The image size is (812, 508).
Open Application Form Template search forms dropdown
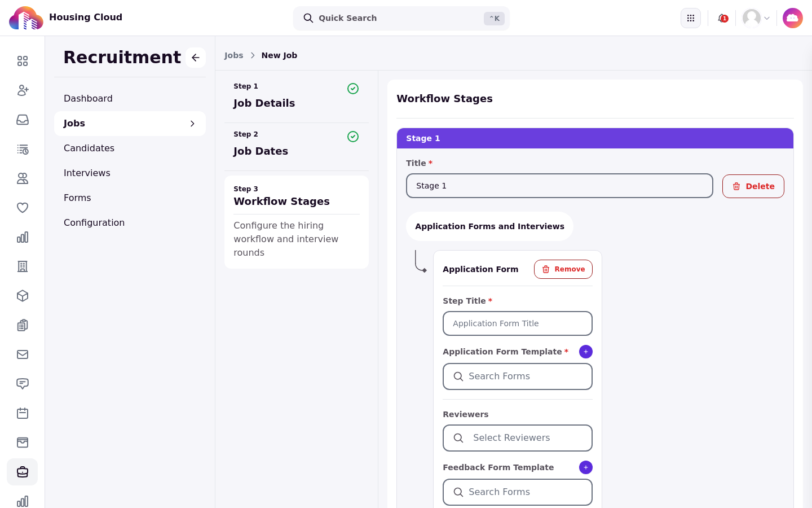click(518, 376)
